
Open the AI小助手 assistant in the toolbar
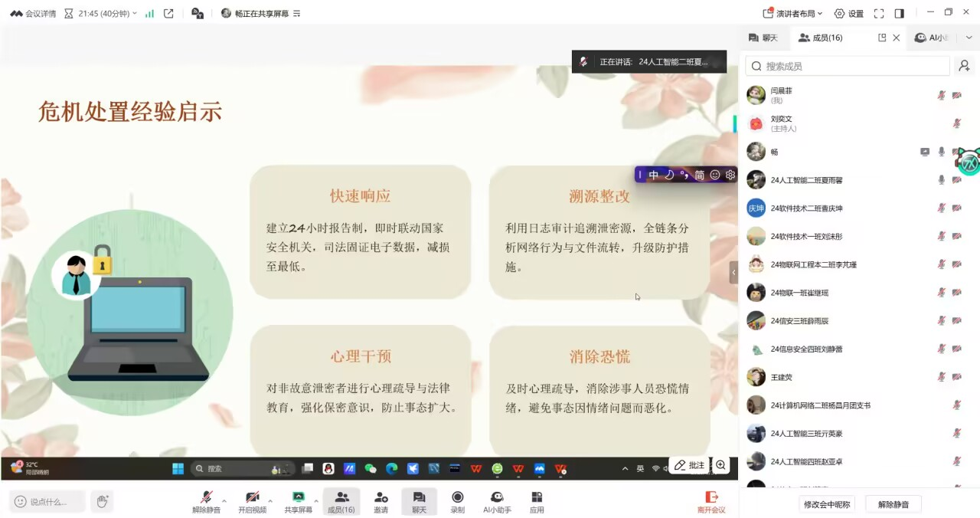[497, 498]
